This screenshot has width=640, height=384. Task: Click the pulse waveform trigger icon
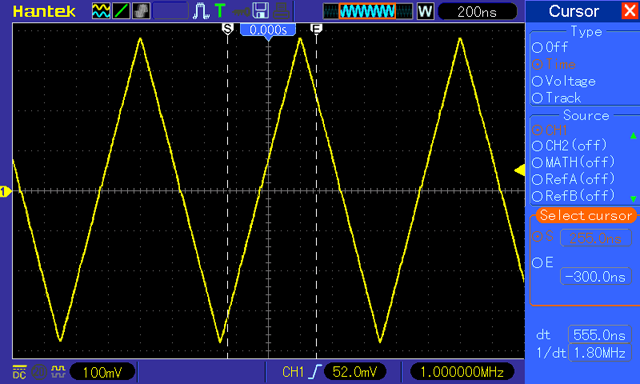(x=200, y=11)
